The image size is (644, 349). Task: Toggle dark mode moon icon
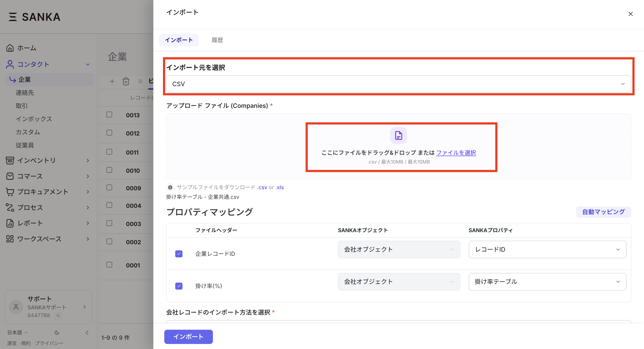coord(57,333)
